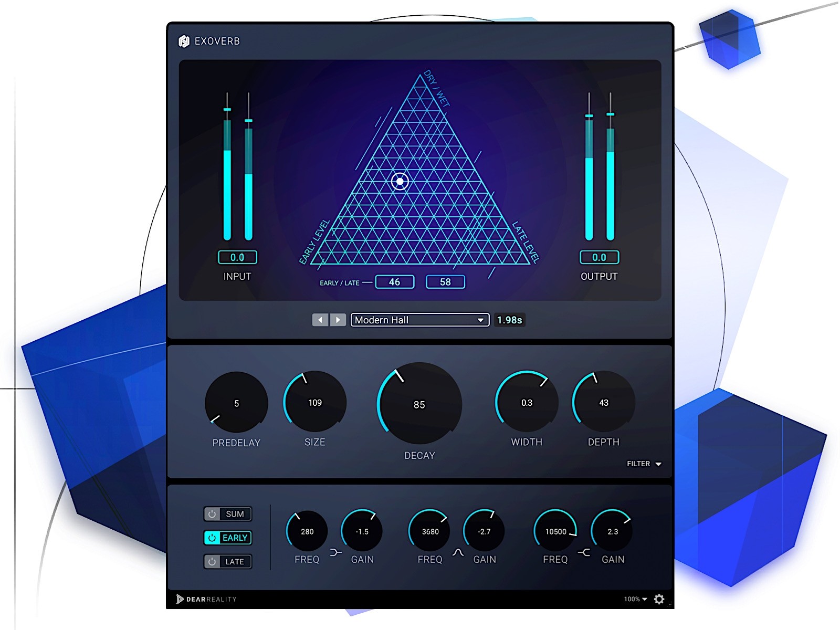Click the high GAIN knob showing 2.3
The width and height of the screenshot is (840, 630).
(x=613, y=531)
